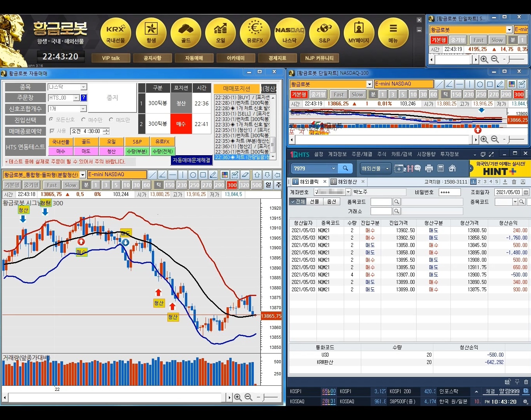This screenshot has width=531, height=420.
Task: Click search magnifier next to 7979 field
Action: pos(345,168)
